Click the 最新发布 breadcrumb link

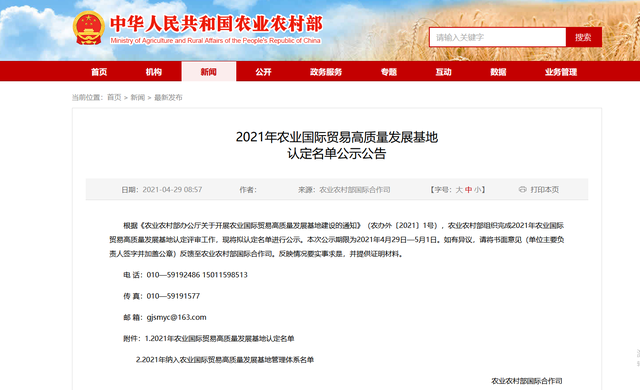[168, 98]
